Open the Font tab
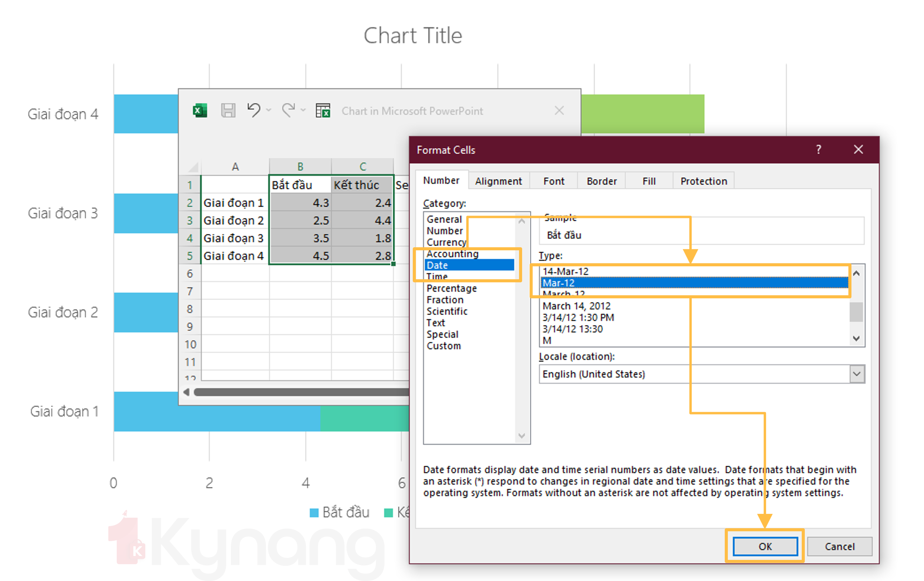Image resolution: width=924 pixels, height=581 pixels. 554,181
